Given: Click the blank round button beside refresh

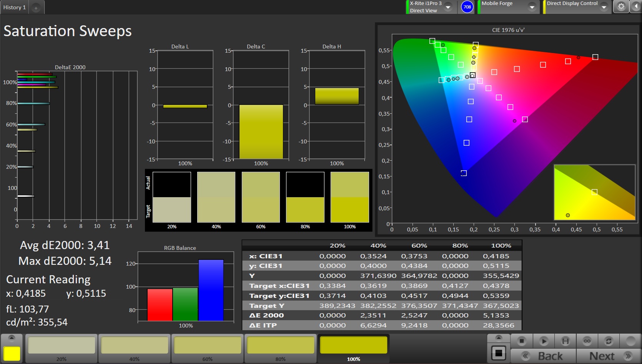Looking at the screenshot, I should [630, 341].
